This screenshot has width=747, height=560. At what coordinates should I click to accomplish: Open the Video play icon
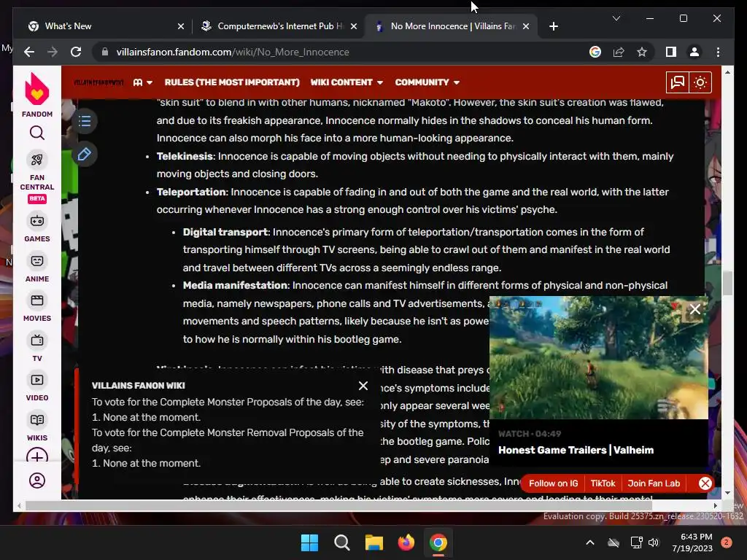(37, 380)
